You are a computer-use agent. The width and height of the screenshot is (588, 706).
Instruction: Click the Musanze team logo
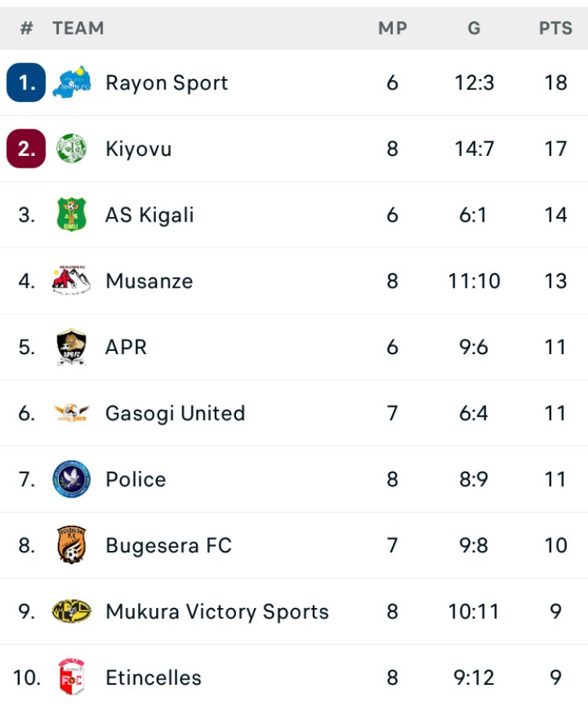coord(71,281)
